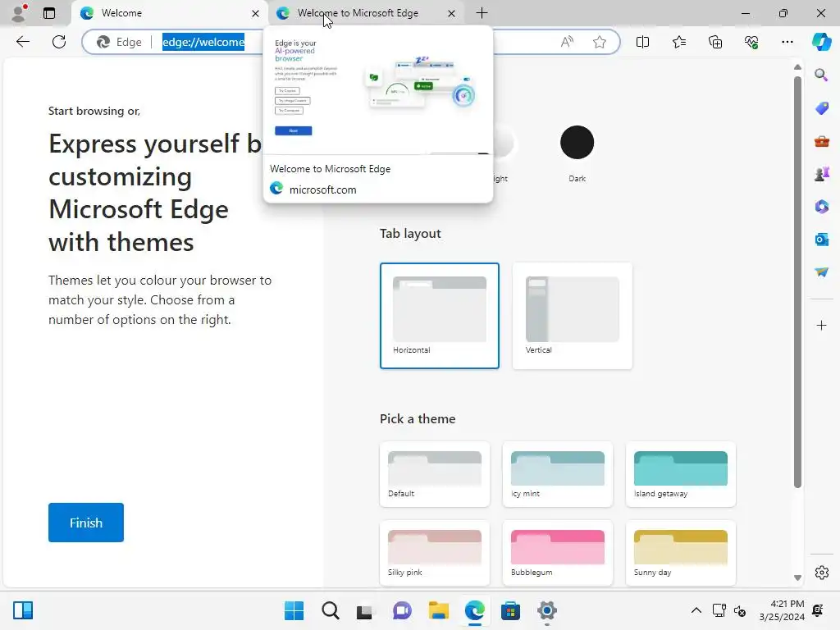The width and height of the screenshot is (840, 630).
Task: Choose the Vertical tab layout
Action: coord(572,316)
